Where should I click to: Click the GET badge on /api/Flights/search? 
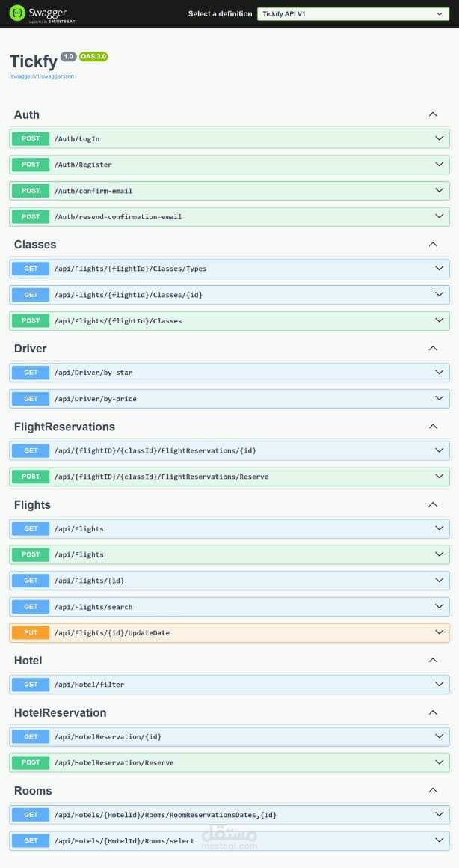tap(30, 606)
